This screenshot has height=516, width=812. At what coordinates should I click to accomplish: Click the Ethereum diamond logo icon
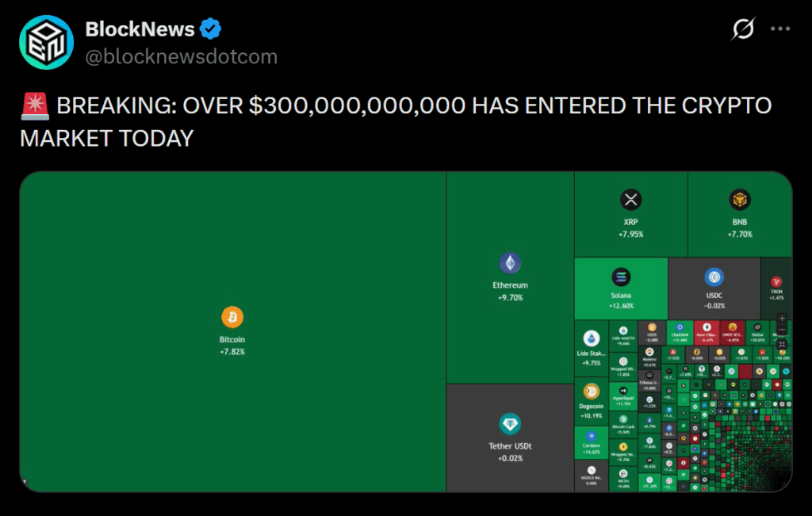pyautogui.click(x=510, y=263)
